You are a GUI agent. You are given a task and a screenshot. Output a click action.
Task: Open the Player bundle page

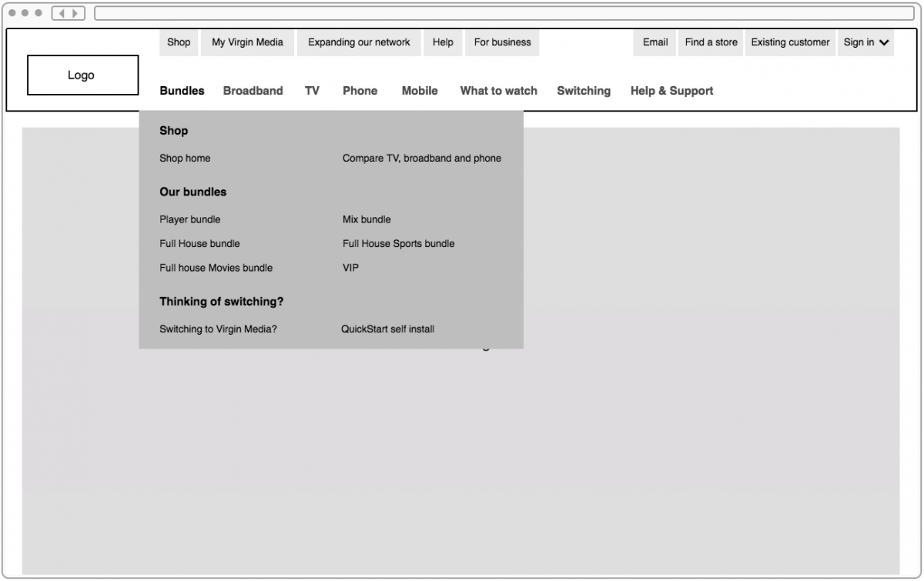tap(188, 219)
